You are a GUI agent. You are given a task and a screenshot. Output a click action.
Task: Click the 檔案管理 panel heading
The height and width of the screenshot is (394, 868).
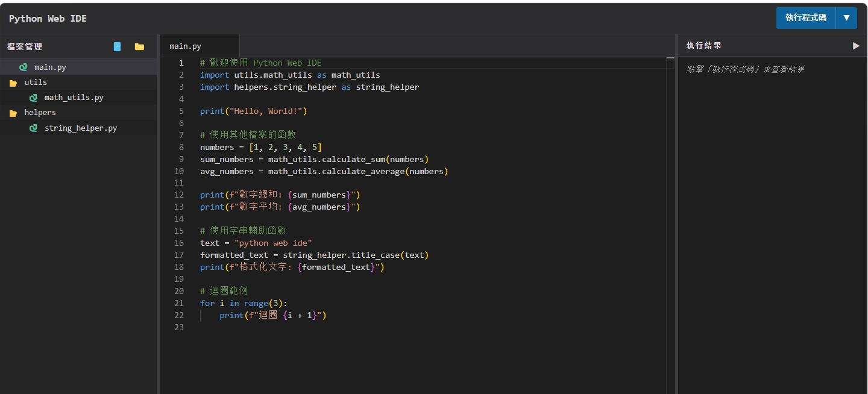(x=25, y=46)
